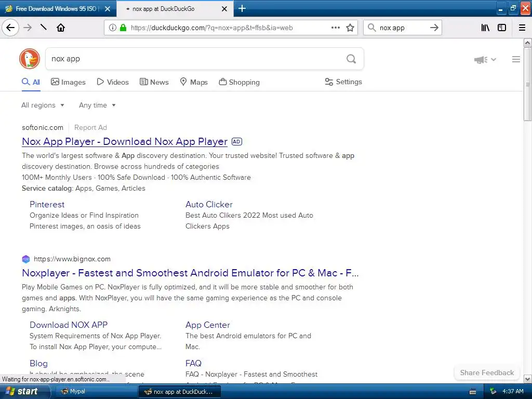The width and height of the screenshot is (532, 399).
Task: Go back with the browser back arrow
Action: pos(10,28)
